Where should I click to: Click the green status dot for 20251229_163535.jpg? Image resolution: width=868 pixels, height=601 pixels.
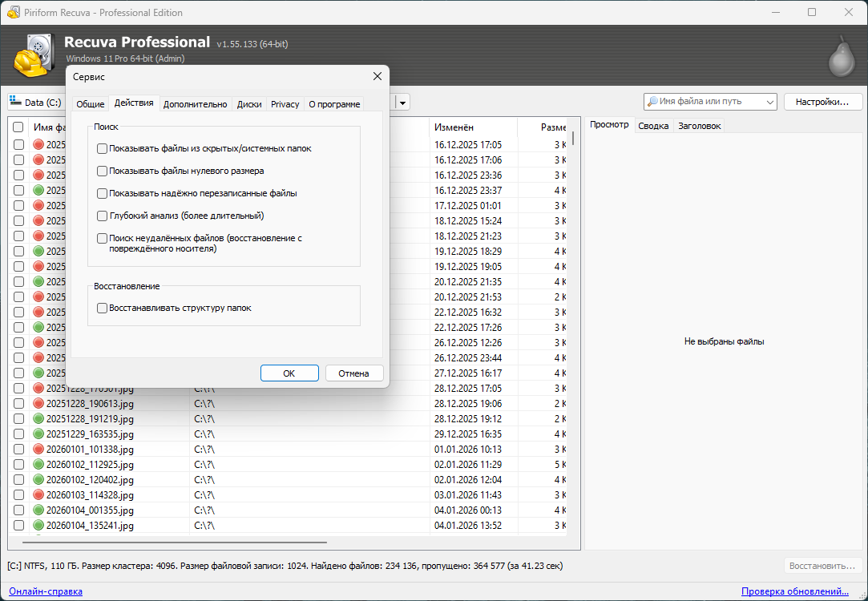38,434
